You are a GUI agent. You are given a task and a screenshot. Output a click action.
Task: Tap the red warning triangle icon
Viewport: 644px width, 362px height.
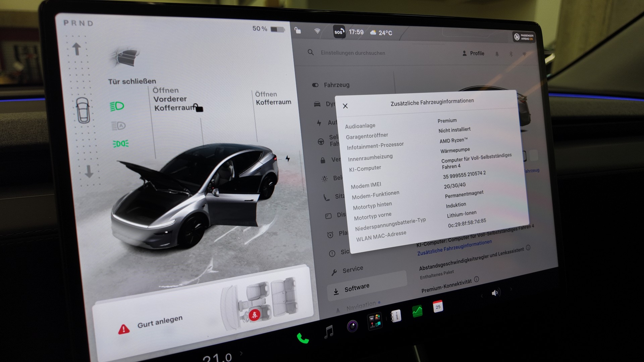[124, 329]
